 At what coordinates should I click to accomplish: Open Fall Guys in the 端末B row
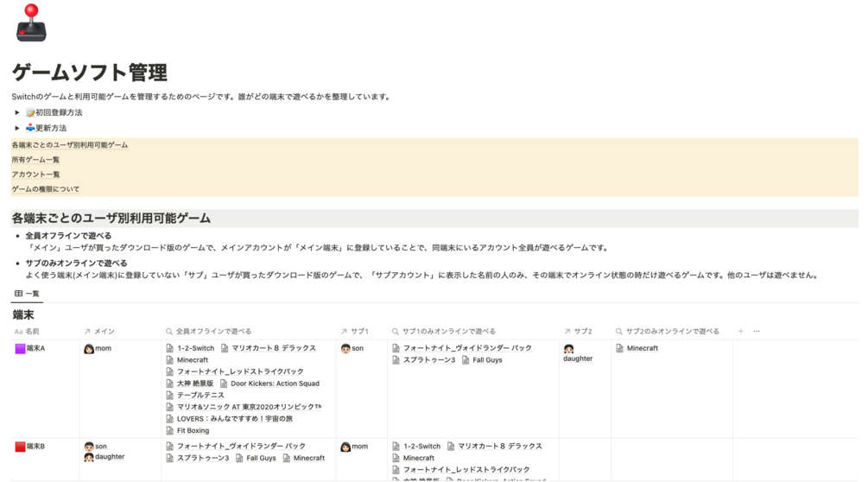point(256,458)
